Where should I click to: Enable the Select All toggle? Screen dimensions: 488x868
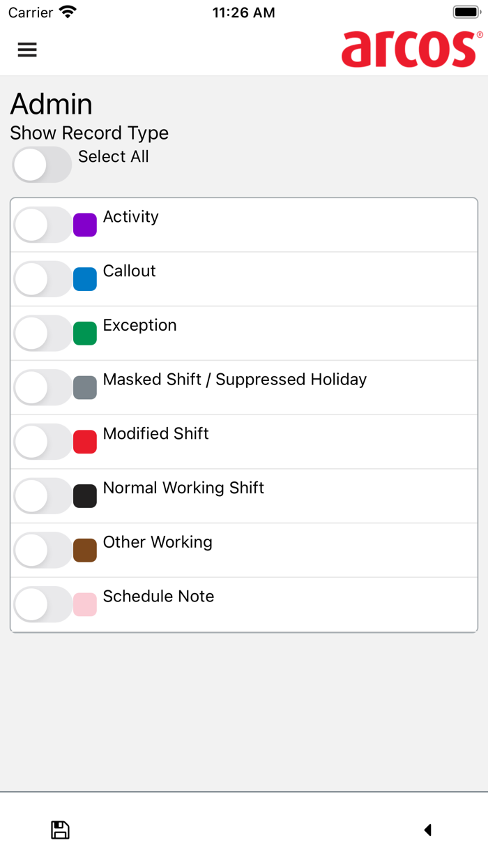coord(42,165)
